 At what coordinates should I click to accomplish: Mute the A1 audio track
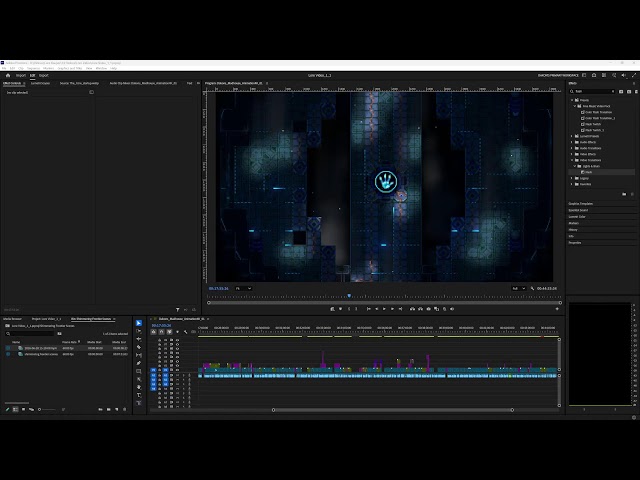coord(178,375)
